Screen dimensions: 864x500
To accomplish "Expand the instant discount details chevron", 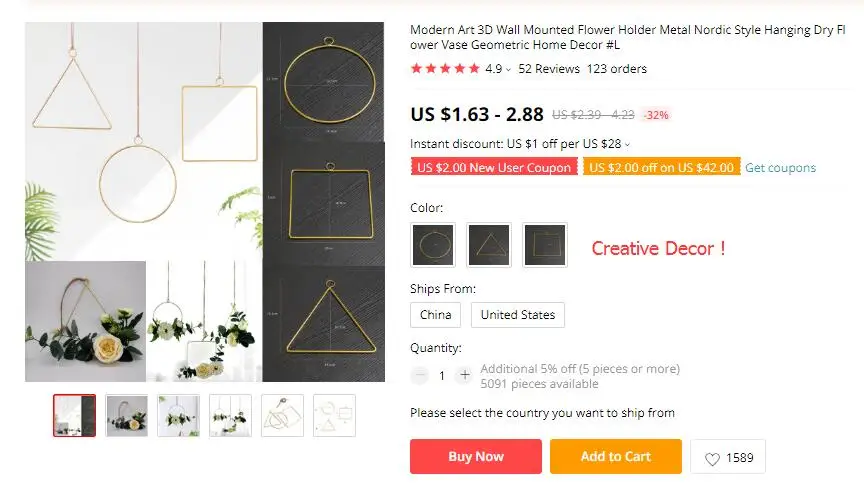I will 627,145.
